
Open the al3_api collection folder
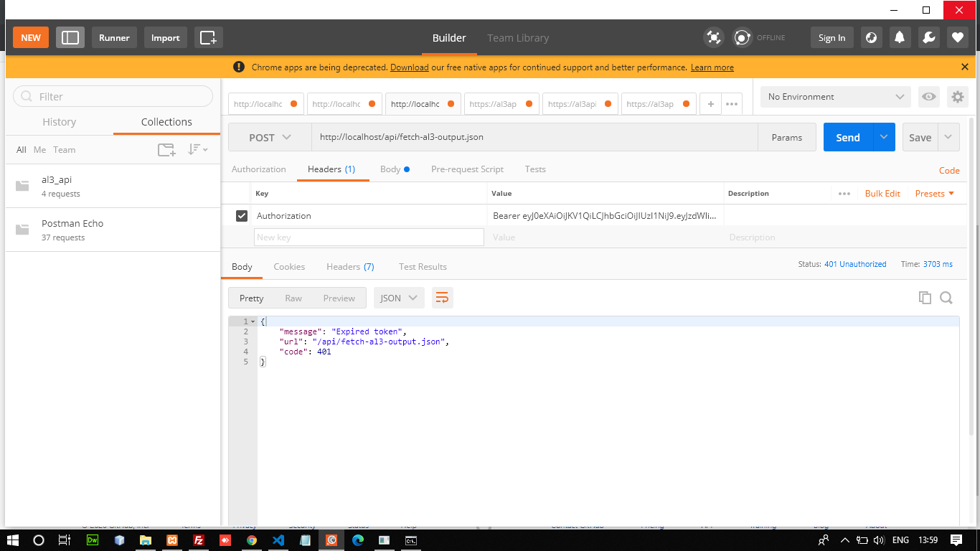click(x=113, y=186)
